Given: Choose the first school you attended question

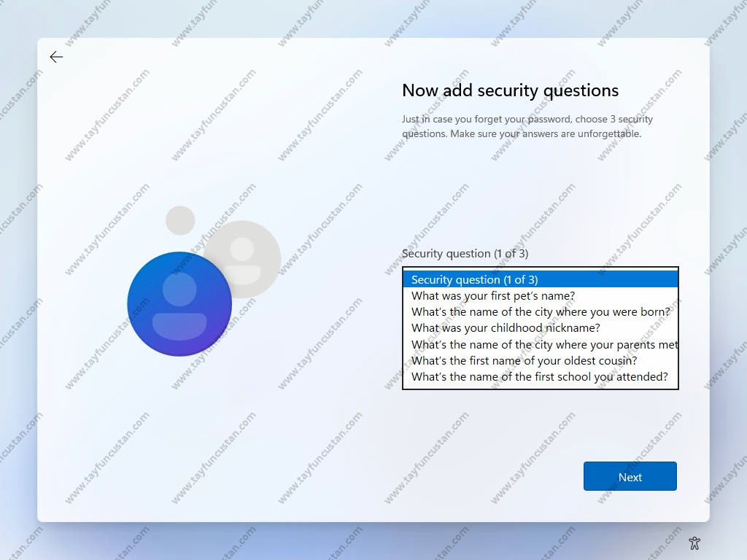Looking at the screenshot, I should [541, 377].
